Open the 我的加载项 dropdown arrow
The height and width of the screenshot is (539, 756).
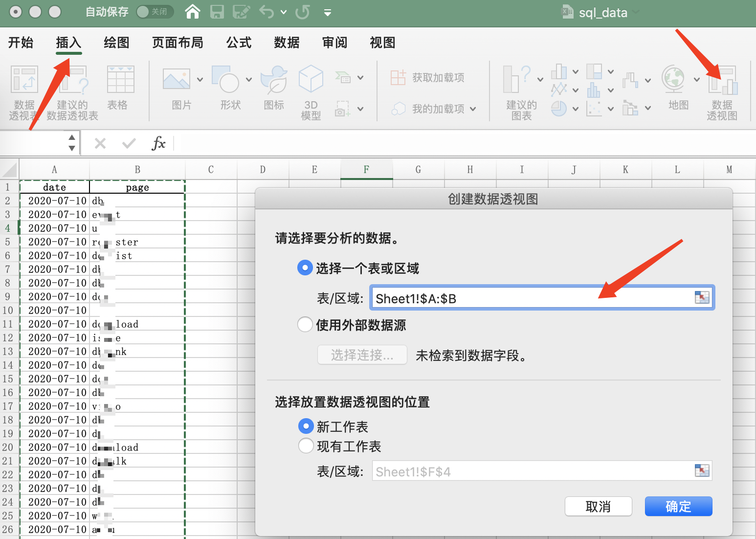[x=473, y=109]
